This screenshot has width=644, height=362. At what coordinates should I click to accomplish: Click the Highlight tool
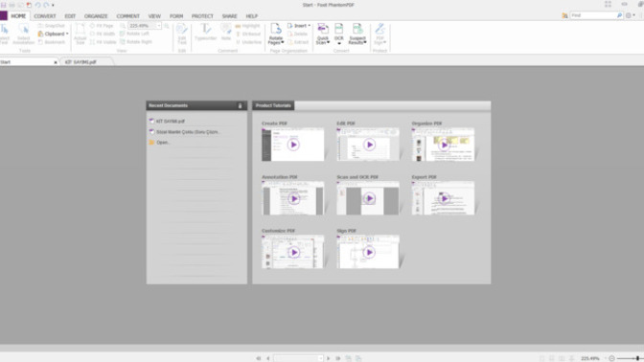tap(247, 26)
